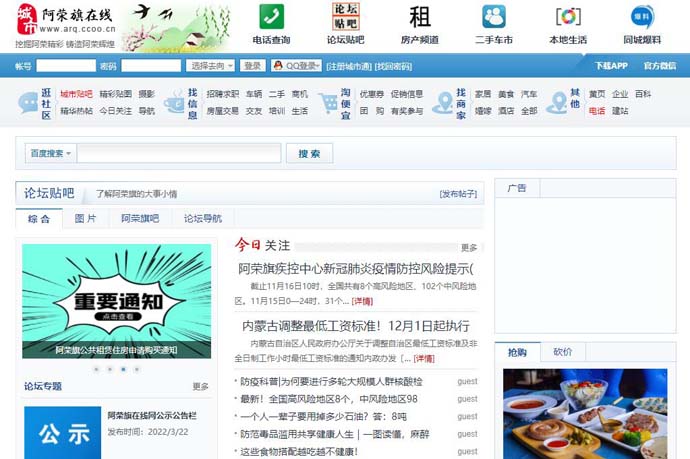Click 更多 next to 今日关注

[x=469, y=248]
